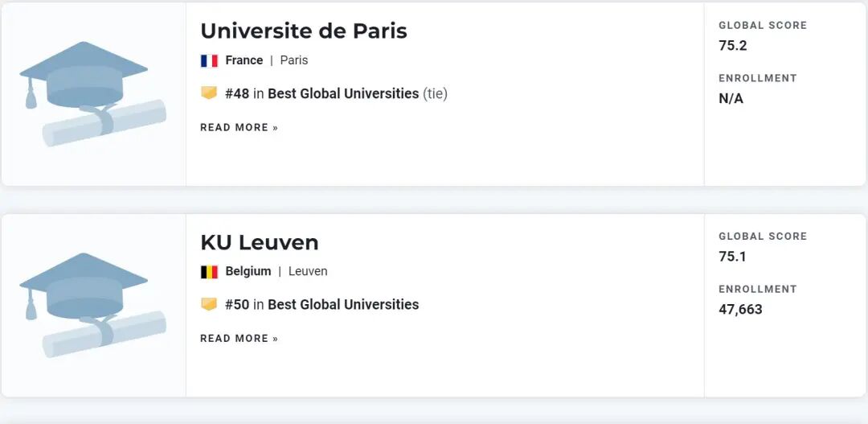Open the Universite de Paris title link
Image resolution: width=868 pixels, height=424 pixels.
click(303, 31)
